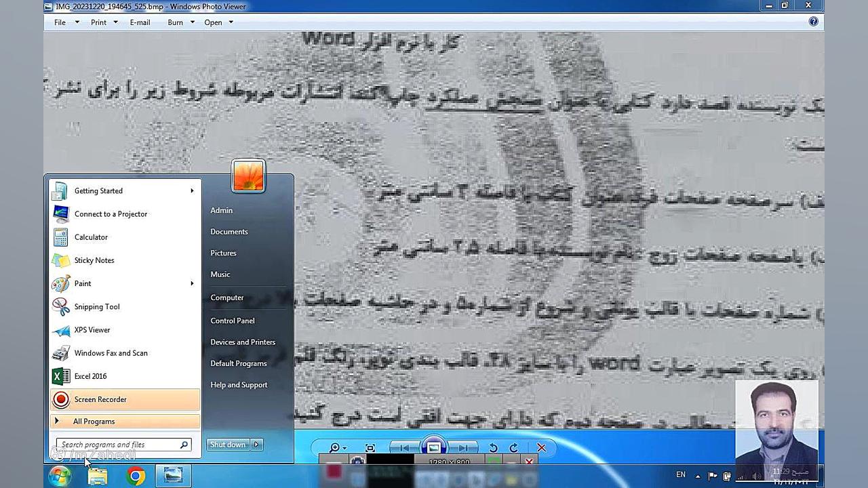Screen dimensions: 868x488
Task: Open Computer from the Start menu
Action: (x=227, y=298)
